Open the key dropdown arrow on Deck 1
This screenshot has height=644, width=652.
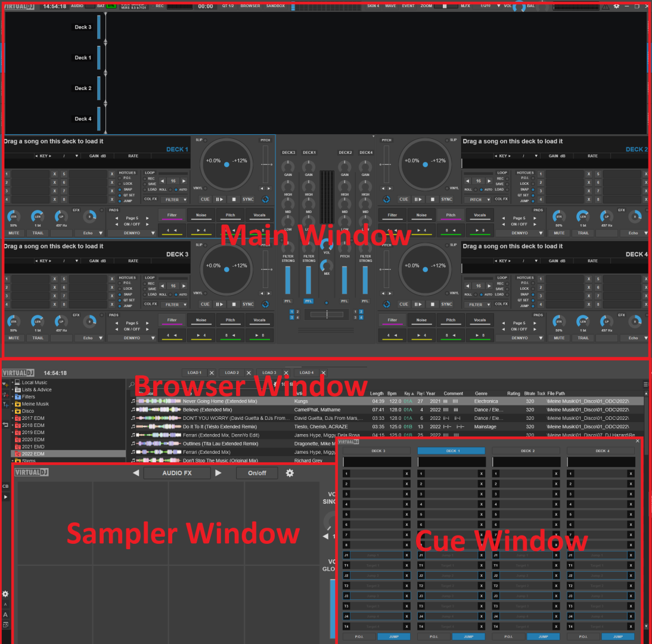[x=76, y=156]
